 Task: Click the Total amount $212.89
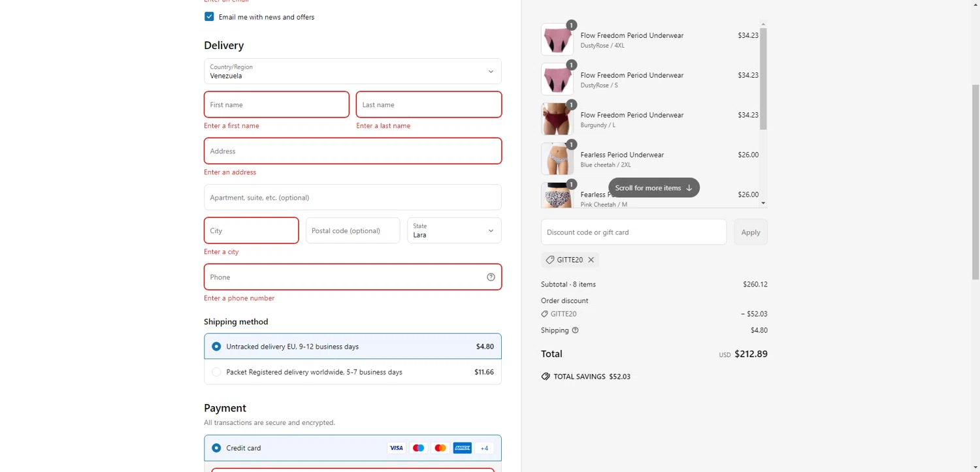coord(751,354)
